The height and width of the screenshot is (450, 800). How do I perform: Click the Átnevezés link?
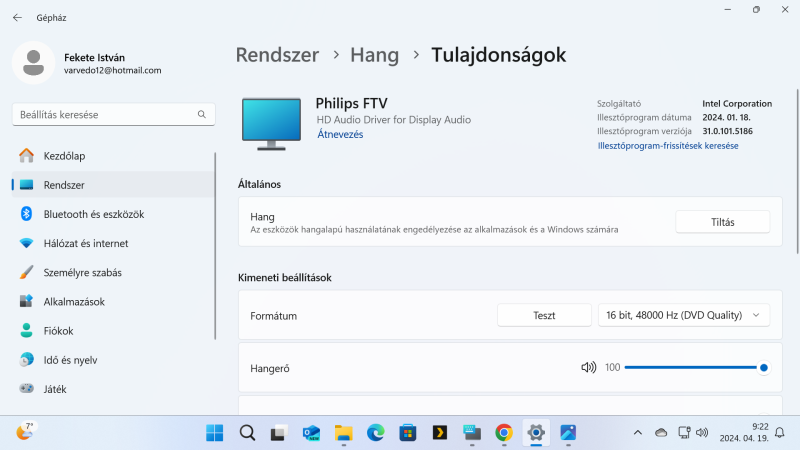(340, 134)
